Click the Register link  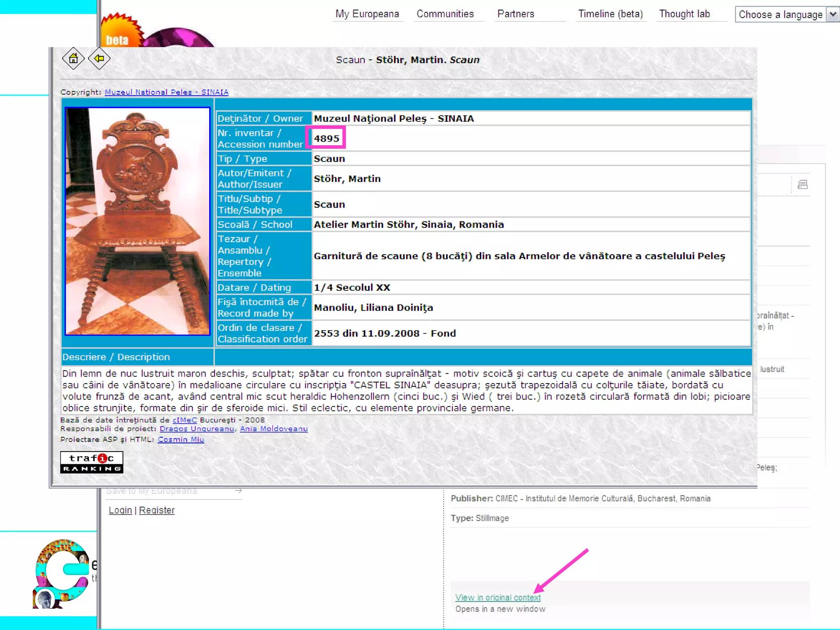[157, 510]
